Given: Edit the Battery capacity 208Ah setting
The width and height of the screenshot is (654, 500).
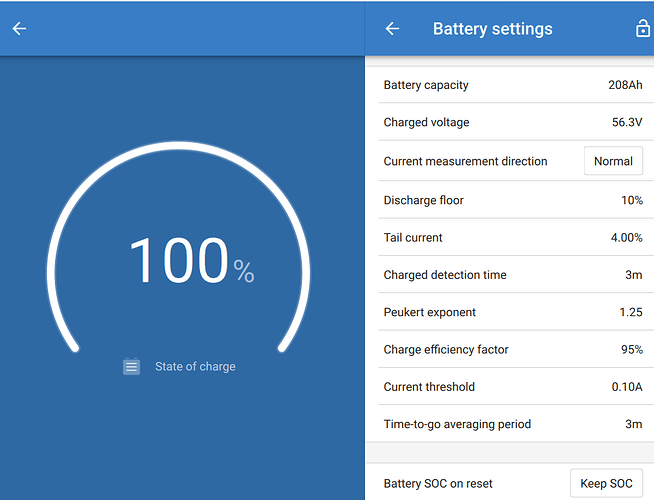Looking at the screenshot, I should 512,85.
